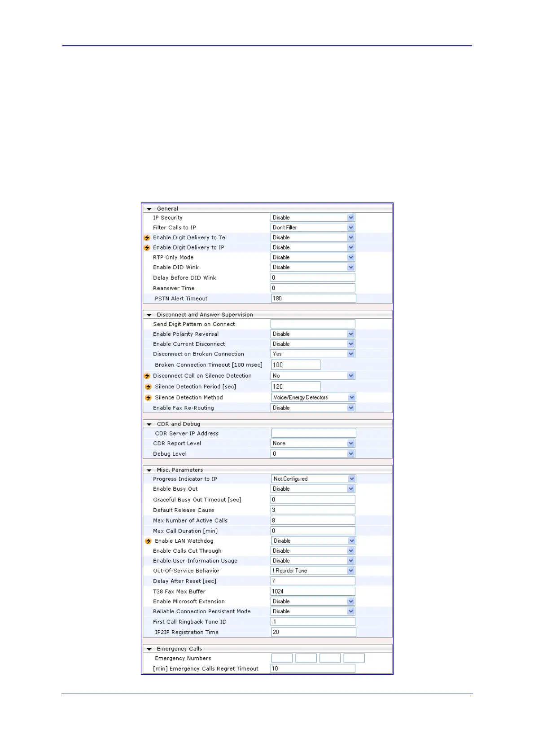Open Disconnect on Broken Connection dropdown
The width and height of the screenshot is (534, 756).
pyautogui.click(x=313, y=354)
